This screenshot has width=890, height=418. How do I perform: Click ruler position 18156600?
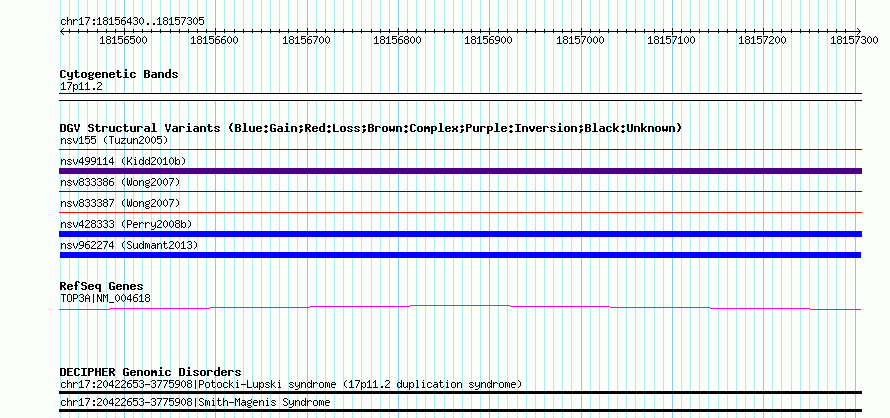(215, 40)
